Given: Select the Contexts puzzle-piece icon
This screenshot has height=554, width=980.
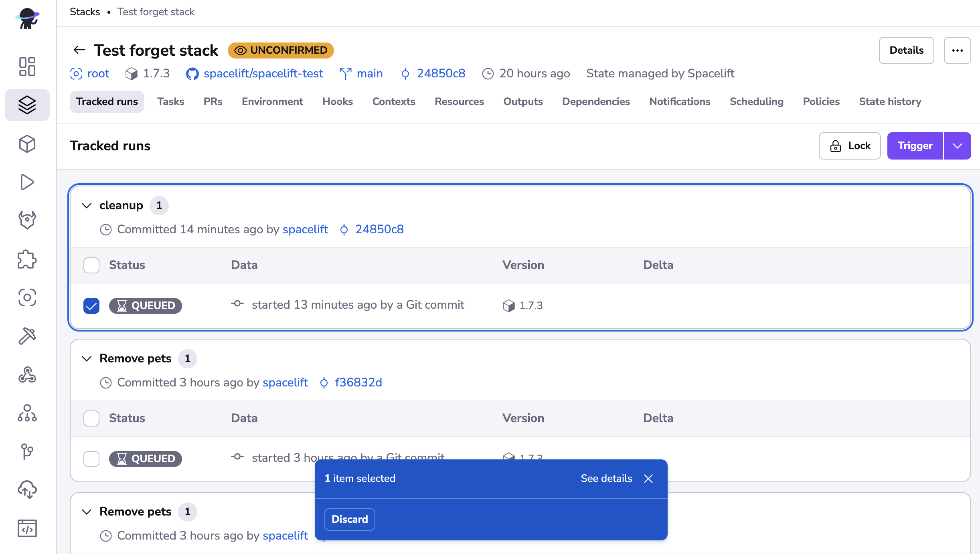Looking at the screenshot, I should pos(27,259).
